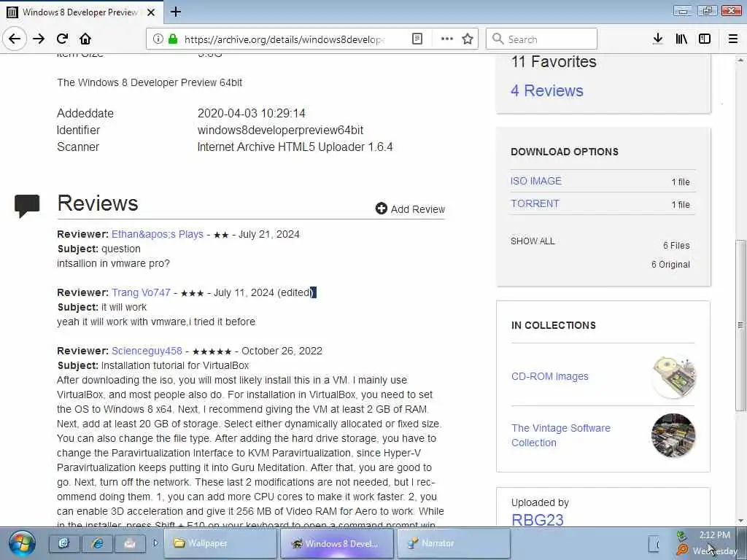The image size is (747, 560).
Task: Open the Firefox hamburger menu
Action: 732,39
